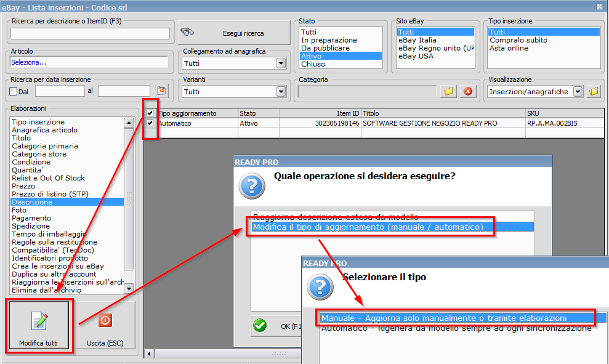Click Modifica tutti edit icon button

point(38,326)
